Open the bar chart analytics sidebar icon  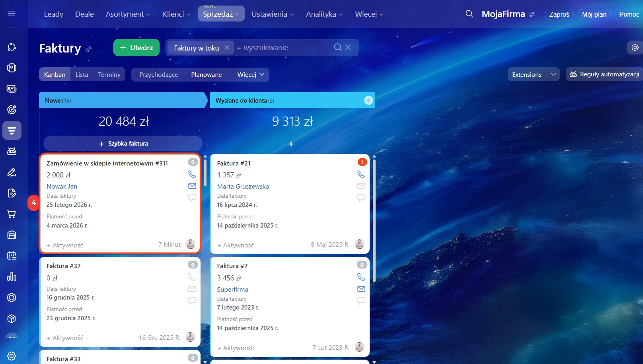coord(12,276)
